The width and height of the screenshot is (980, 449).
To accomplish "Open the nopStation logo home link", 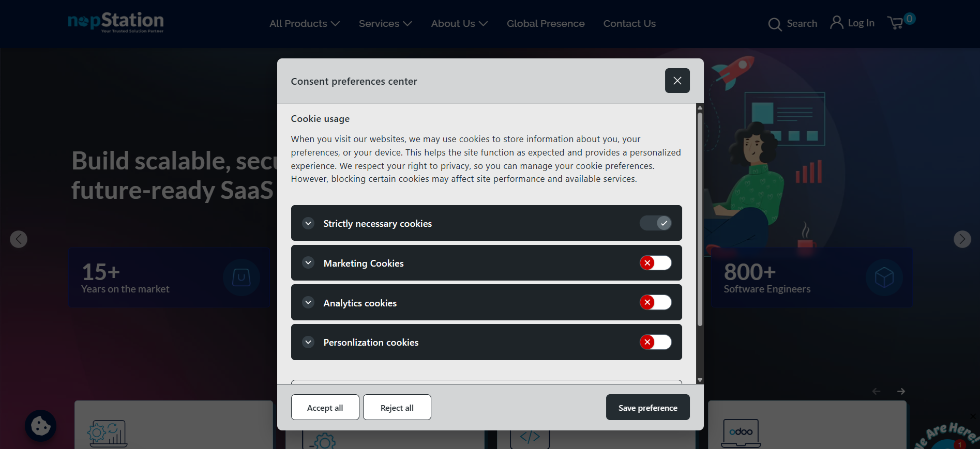I will tap(116, 22).
